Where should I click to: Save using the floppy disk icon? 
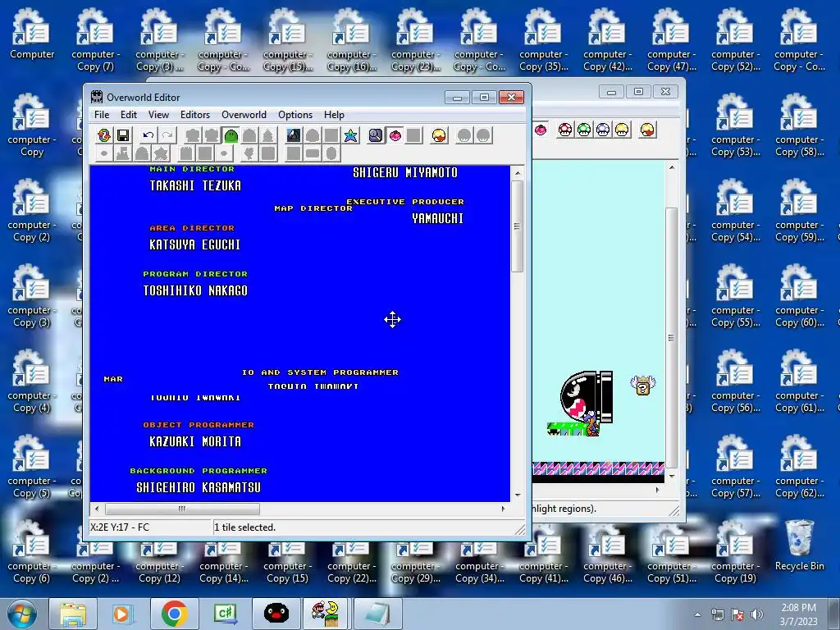(x=123, y=135)
